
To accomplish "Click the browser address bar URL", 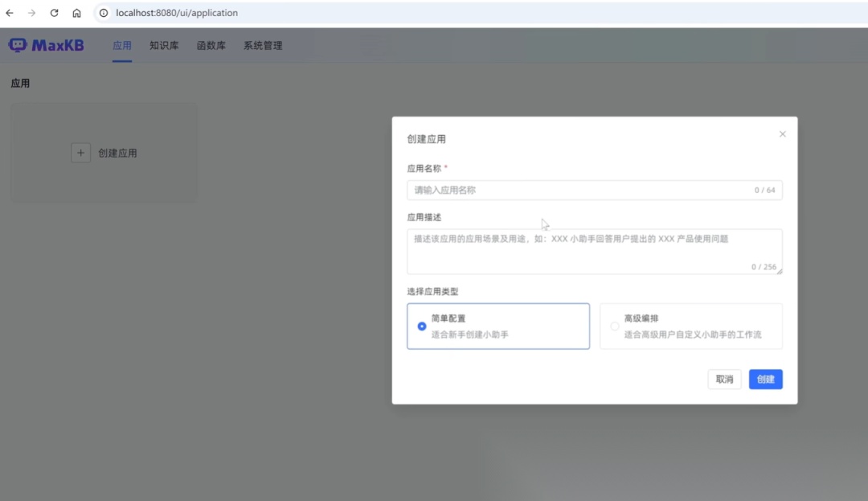I will point(177,13).
